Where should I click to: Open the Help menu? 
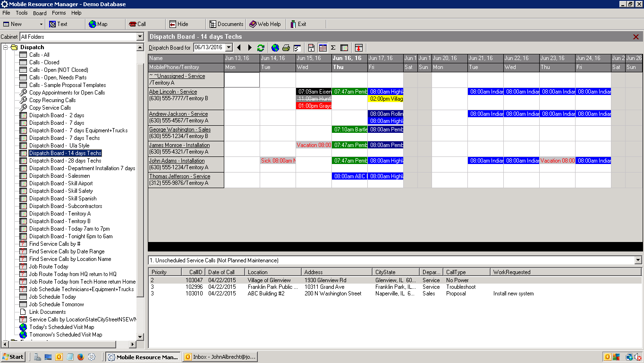click(76, 13)
